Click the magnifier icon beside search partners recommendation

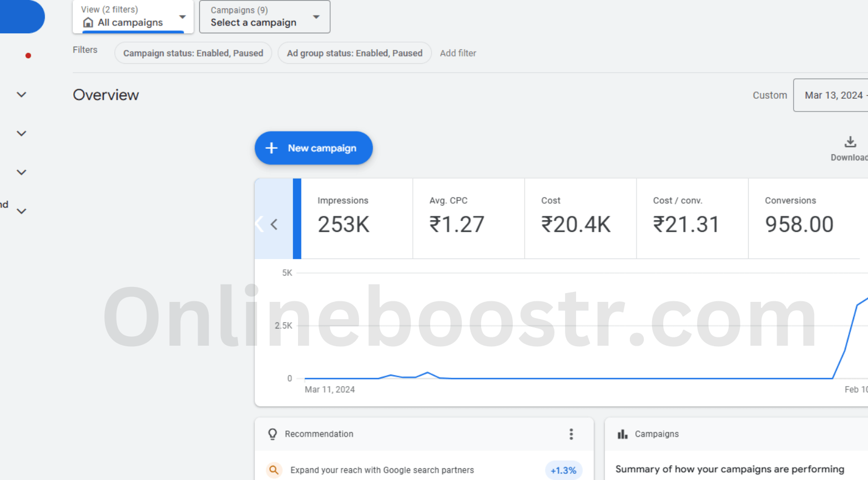274,470
